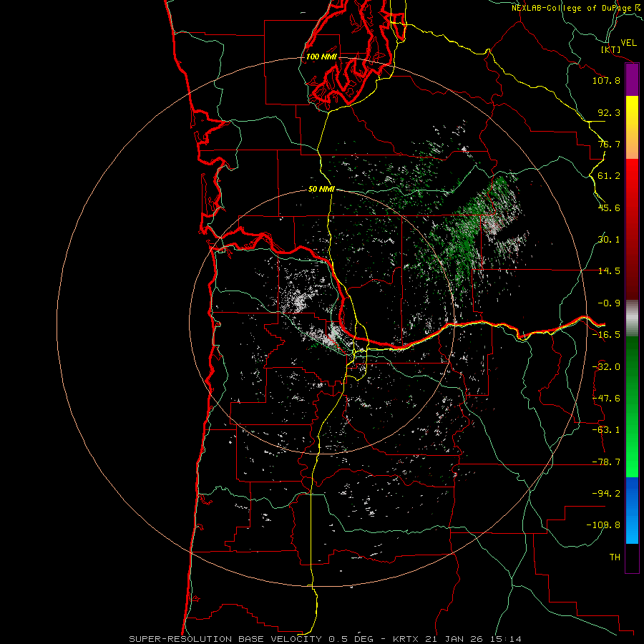Click the TH legend label

tap(615, 557)
